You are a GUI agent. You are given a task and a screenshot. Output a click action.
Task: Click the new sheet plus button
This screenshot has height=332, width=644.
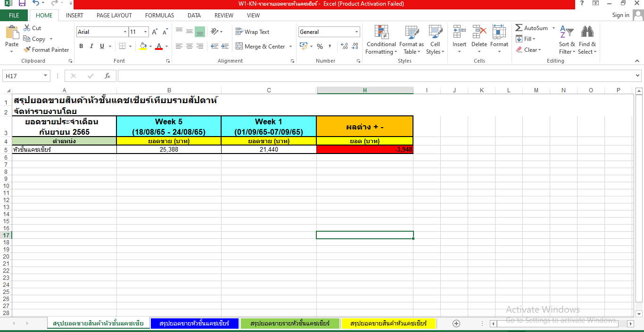click(456, 324)
